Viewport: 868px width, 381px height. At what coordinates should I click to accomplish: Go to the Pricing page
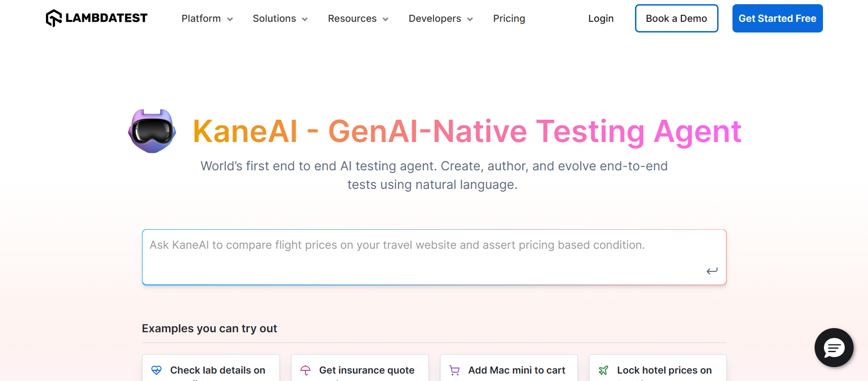[x=509, y=19]
